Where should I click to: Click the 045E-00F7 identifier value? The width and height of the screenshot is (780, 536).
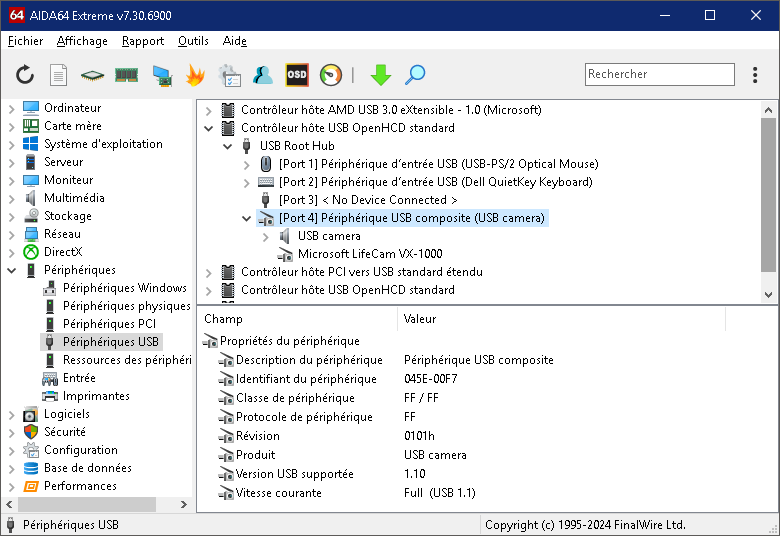coord(430,379)
